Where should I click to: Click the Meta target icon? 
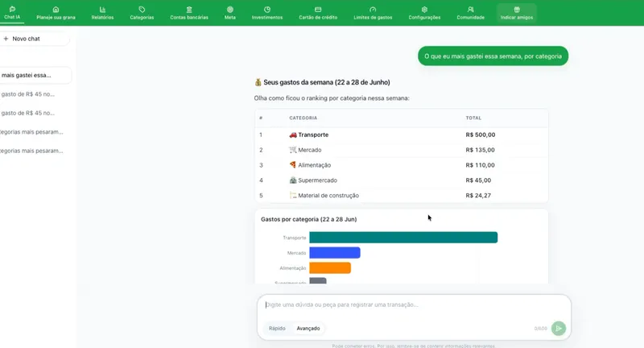230,10
